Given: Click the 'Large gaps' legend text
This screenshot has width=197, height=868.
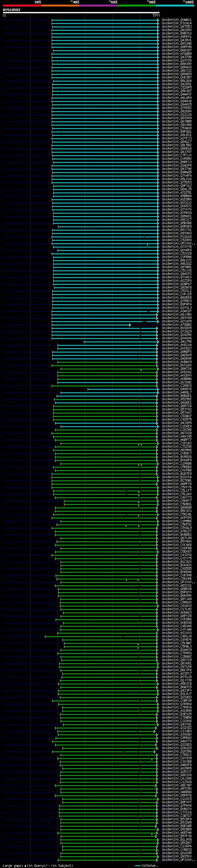Looking at the screenshot, I should coord(13,866).
